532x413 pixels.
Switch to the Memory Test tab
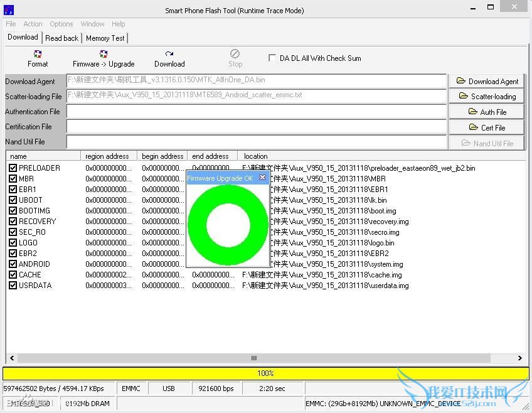coord(105,38)
